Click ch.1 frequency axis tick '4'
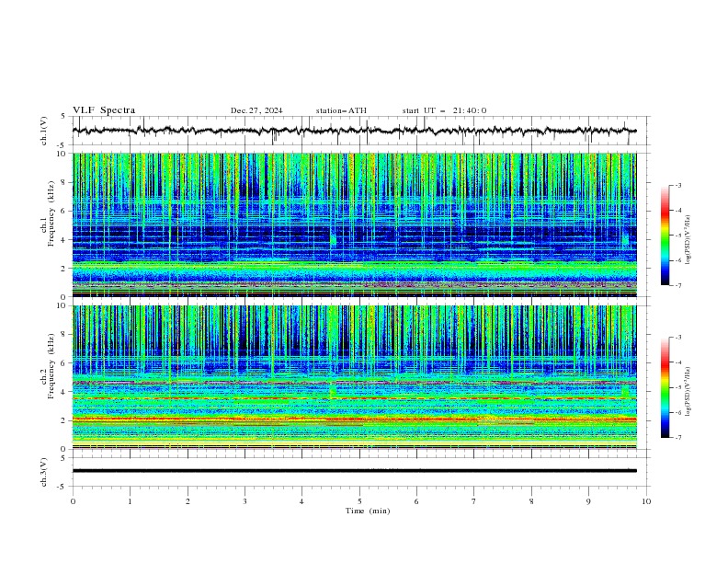 [x=64, y=240]
